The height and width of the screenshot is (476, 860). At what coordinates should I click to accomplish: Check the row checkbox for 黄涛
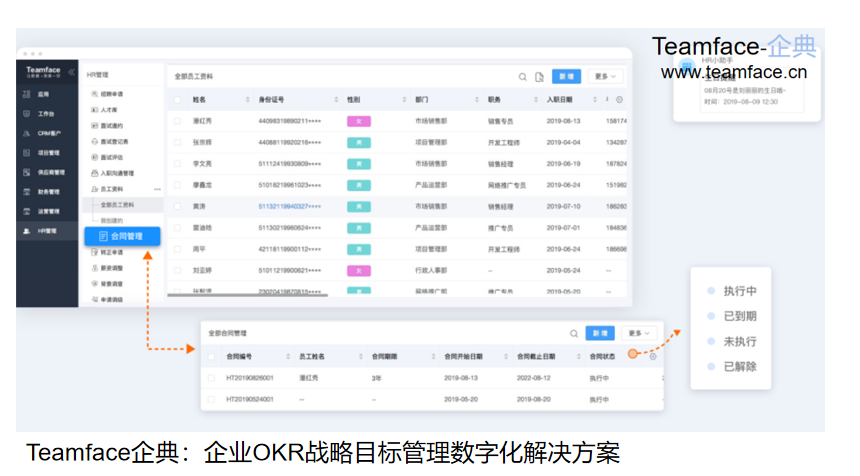[x=177, y=207]
